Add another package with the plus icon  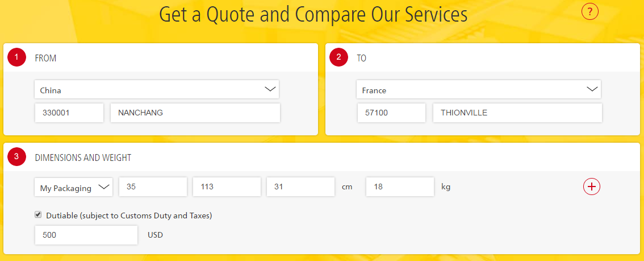tap(592, 187)
